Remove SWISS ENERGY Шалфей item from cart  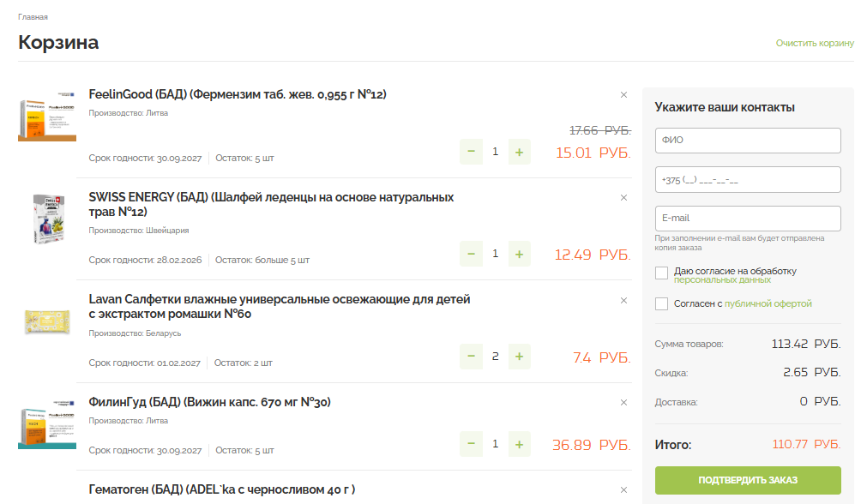(x=623, y=198)
